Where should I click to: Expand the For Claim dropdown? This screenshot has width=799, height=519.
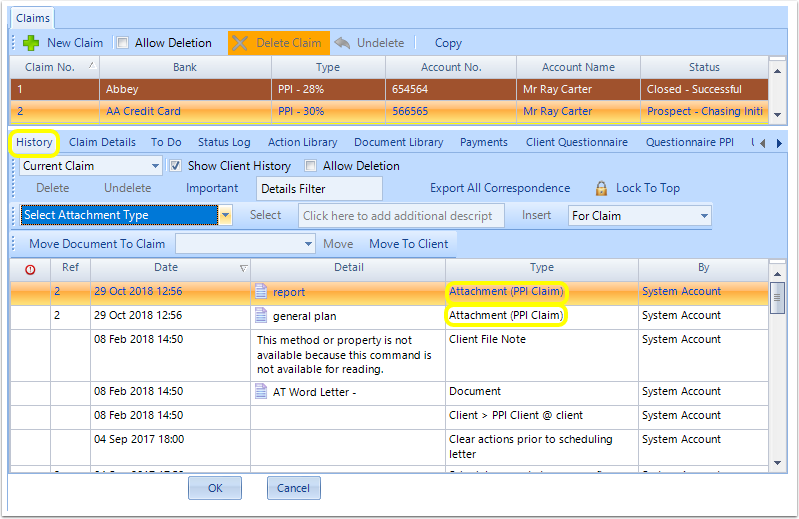[x=704, y=216]
